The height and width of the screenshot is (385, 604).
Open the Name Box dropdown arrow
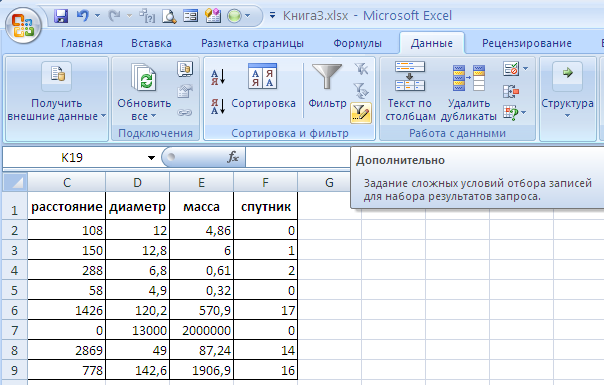point(151,158)
